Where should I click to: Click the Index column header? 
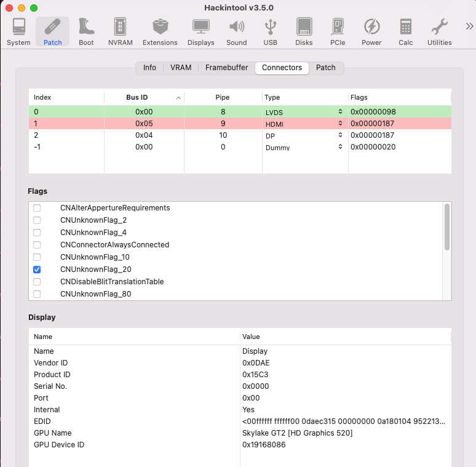pos(66,97)
